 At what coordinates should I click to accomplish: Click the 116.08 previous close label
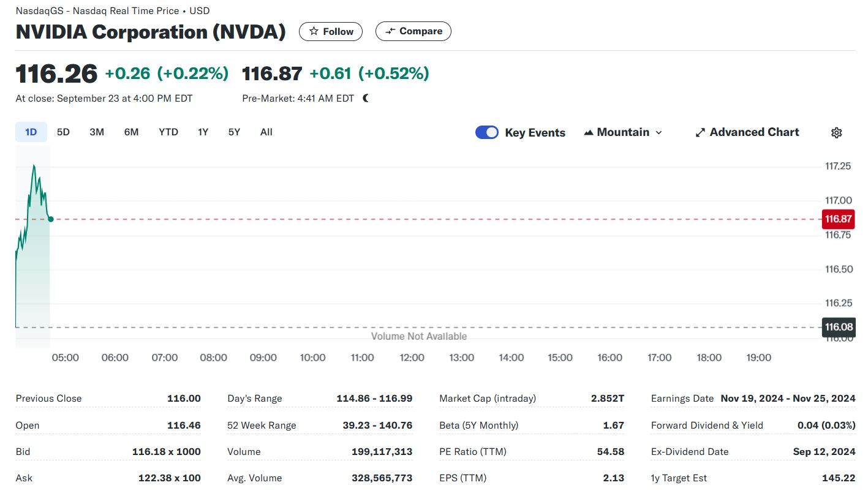838,327
